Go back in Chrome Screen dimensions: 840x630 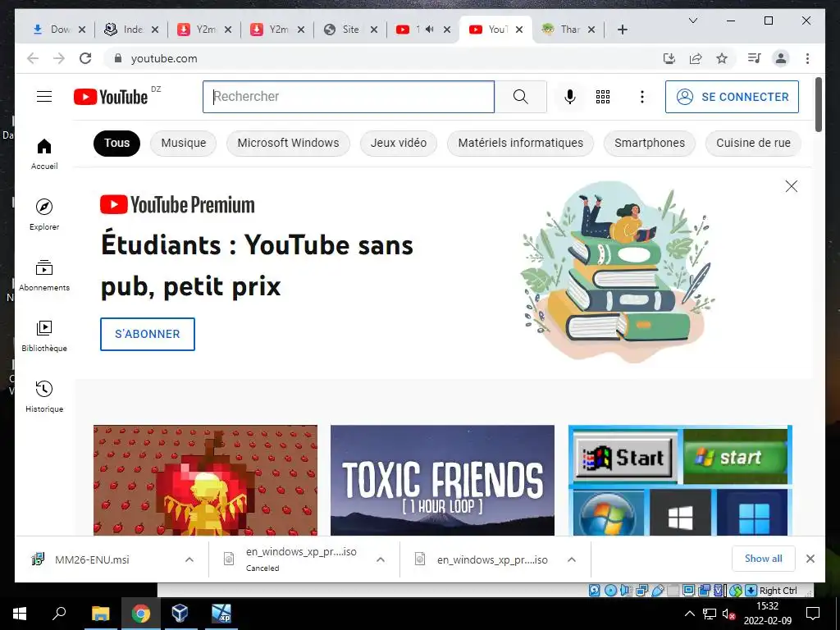tap(33, 58)
